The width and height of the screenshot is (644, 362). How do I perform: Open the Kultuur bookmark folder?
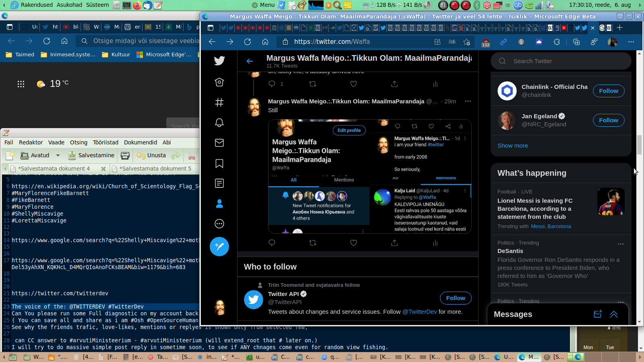pyautogui.click(x=116, y=55)
